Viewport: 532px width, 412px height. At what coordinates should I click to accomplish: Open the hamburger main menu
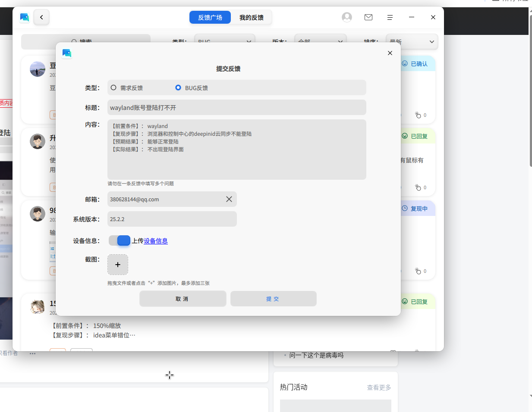[390, 17]
